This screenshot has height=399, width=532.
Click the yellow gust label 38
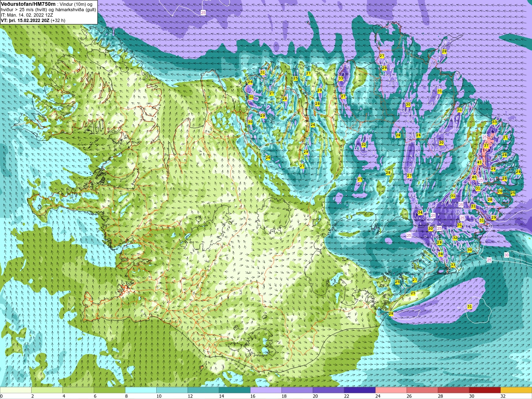coord(440,254)
